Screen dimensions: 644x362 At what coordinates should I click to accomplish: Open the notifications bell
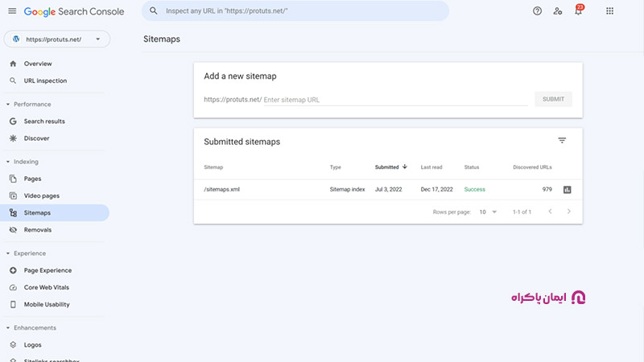click(578, 11)
